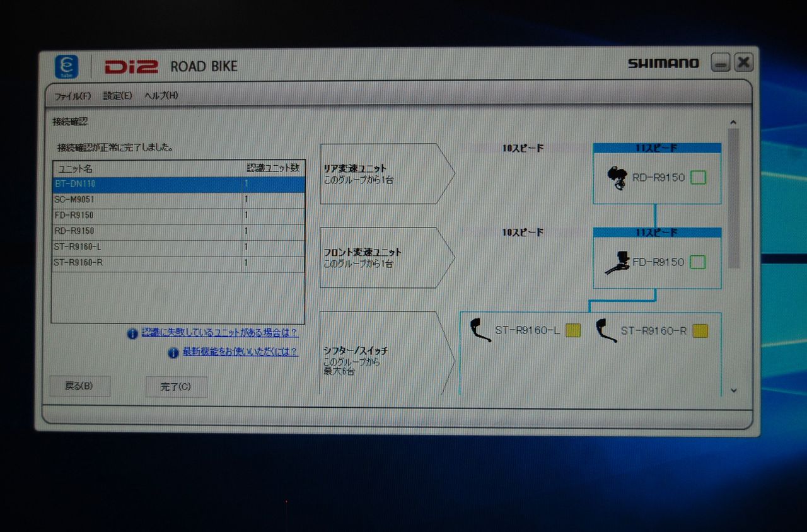
Task: Click info icon beside 最新機能 link
Action: (x=173, y=353)
